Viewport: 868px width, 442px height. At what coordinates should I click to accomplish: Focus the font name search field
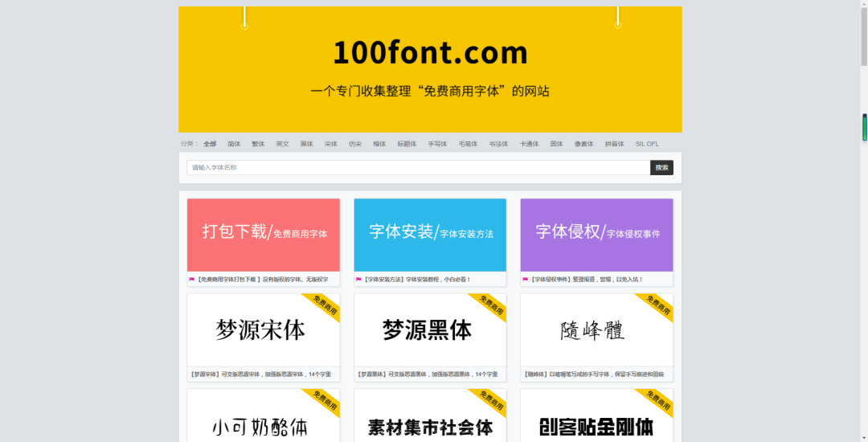pos(419,168)
